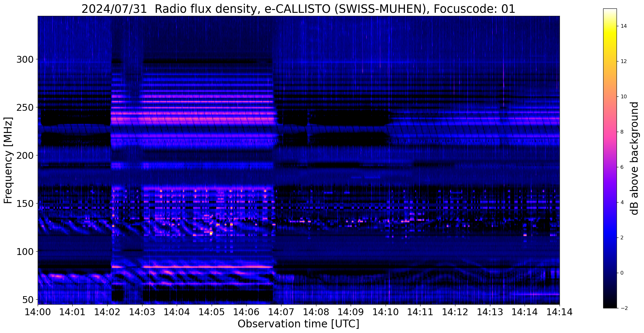
Task: Click the colorbar tick label 8
Action: 622,132
